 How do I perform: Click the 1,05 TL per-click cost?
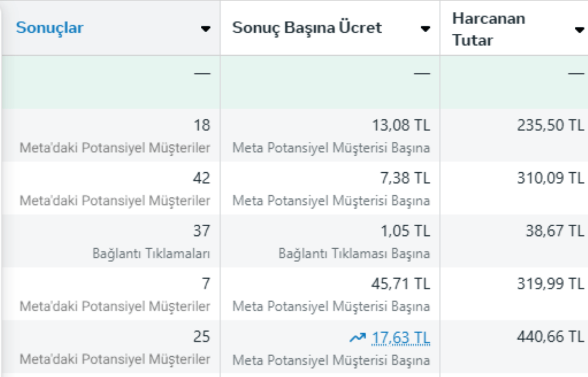(405, 231)
